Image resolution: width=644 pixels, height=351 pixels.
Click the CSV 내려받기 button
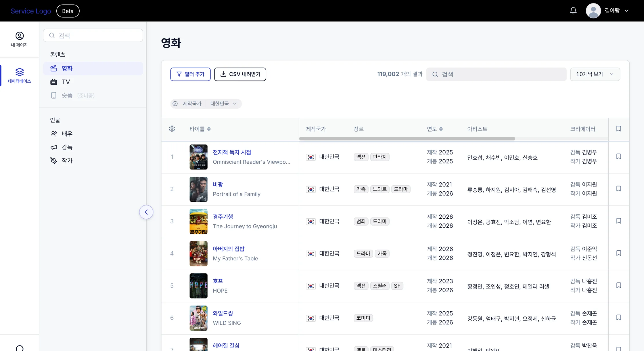click(x=240, y=74)
